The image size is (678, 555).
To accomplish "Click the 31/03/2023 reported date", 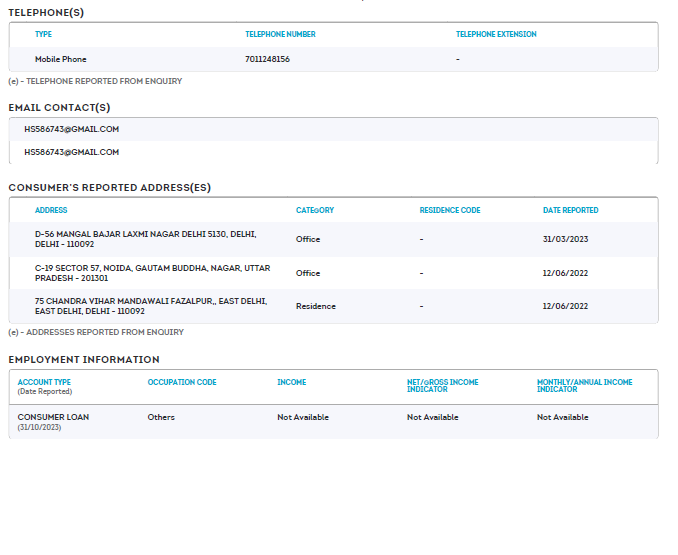I will pos(565,239).
